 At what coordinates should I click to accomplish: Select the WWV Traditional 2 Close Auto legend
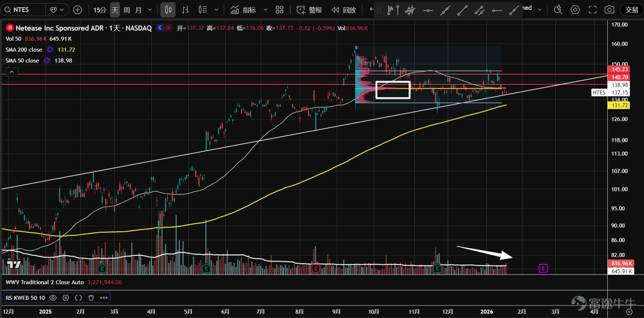click(45, 282)
